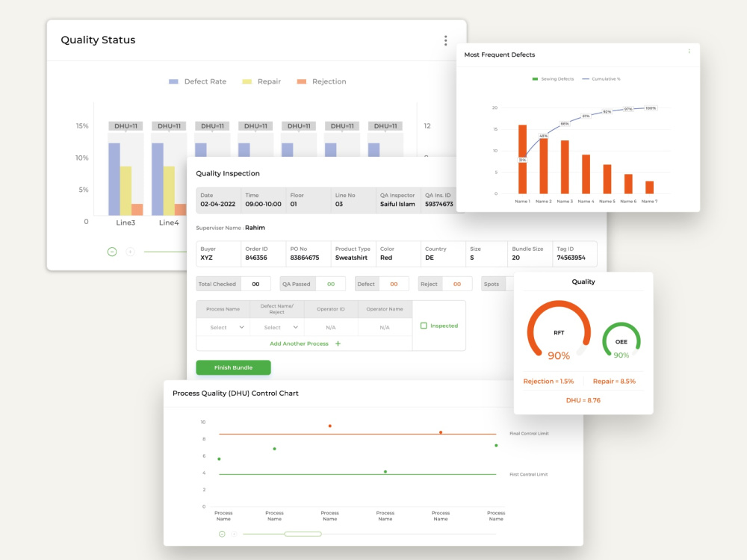This screenshot has width=747, height=560.
Task: Toggle Rejection legend swatch
Action: tap(302, 81)
